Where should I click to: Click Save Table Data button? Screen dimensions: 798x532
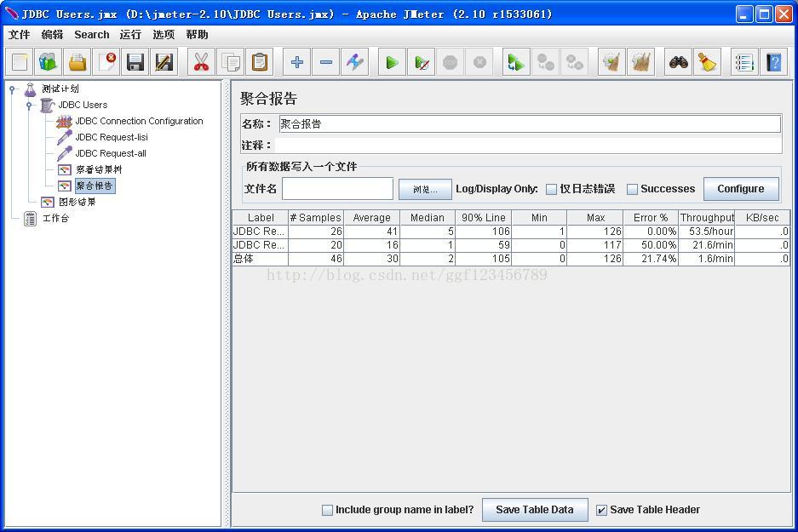[534, 510]
